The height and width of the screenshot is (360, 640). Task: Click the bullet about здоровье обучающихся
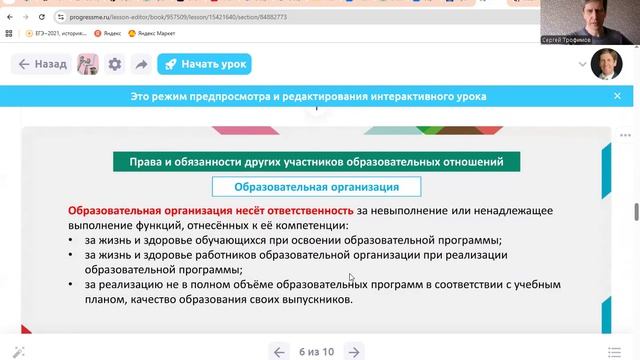point(293,240)
